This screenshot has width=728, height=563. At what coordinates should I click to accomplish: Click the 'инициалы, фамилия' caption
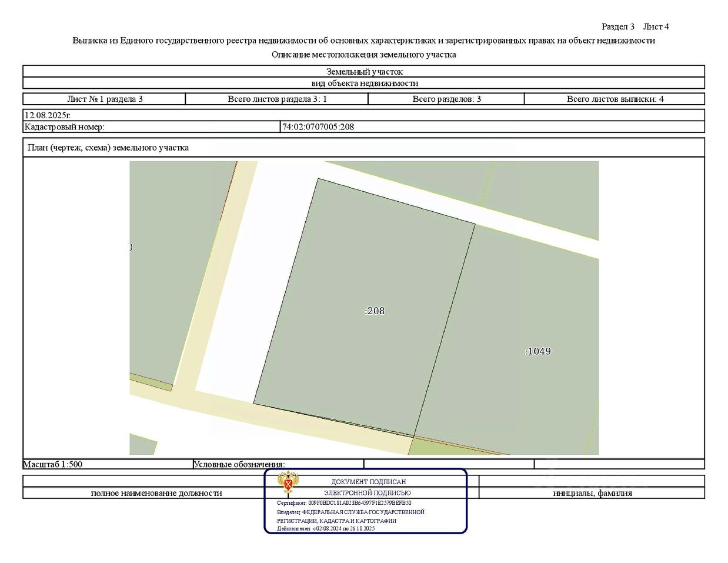click(x=593, y=493)
